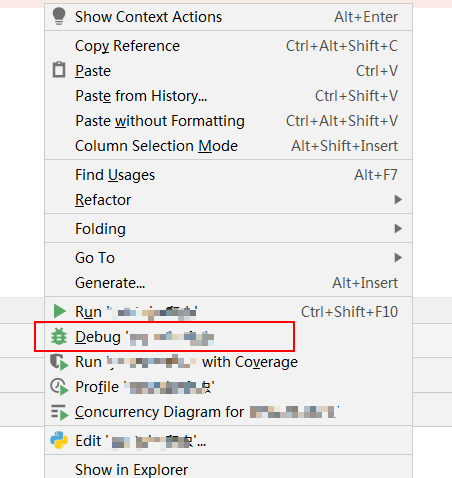Open the Go To submenu arrow
The width and height of the screenshot is (452, 478).
(398, 258)
